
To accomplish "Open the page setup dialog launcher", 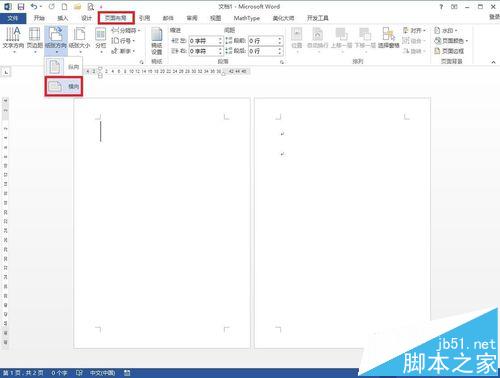I will point(141,62).
